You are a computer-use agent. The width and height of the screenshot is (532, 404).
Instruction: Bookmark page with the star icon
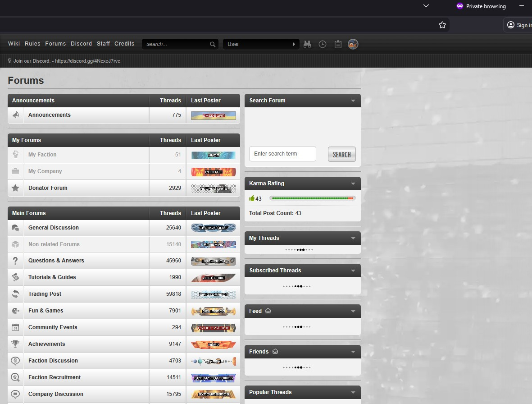(442, 25)
